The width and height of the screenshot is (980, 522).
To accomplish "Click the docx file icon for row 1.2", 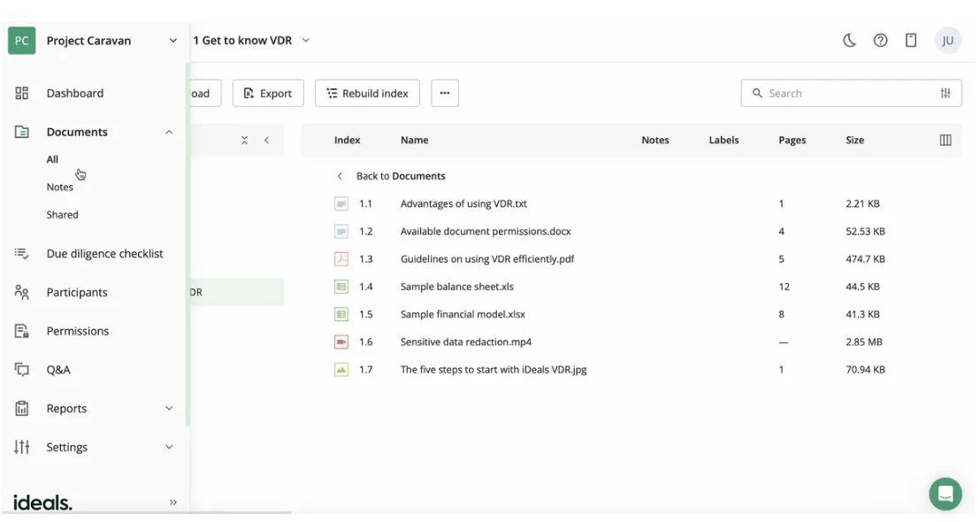I will (x=341, y=231).
